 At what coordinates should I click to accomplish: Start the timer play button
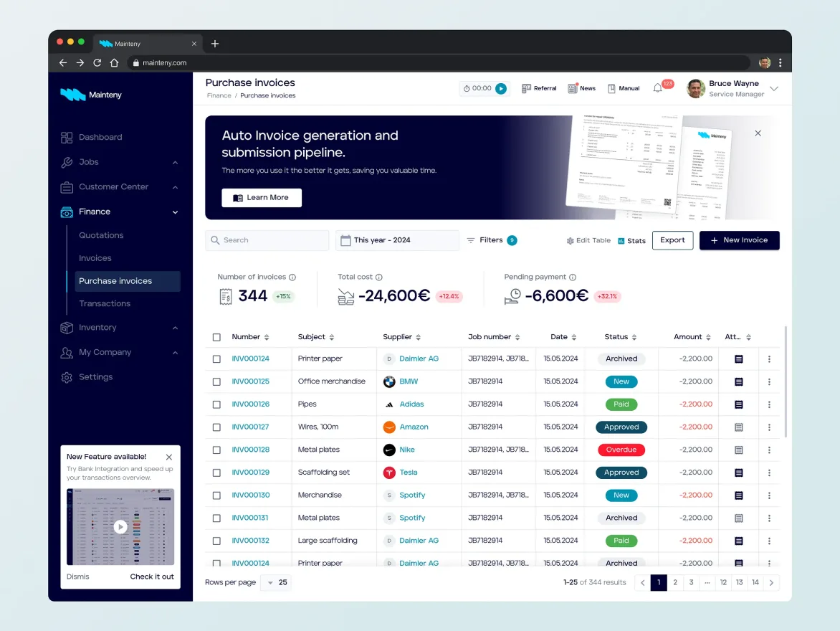point(501,88)
